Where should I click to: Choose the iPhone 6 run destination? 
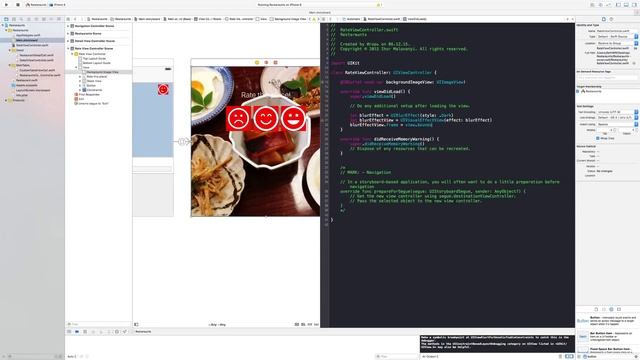pos(58,4)
